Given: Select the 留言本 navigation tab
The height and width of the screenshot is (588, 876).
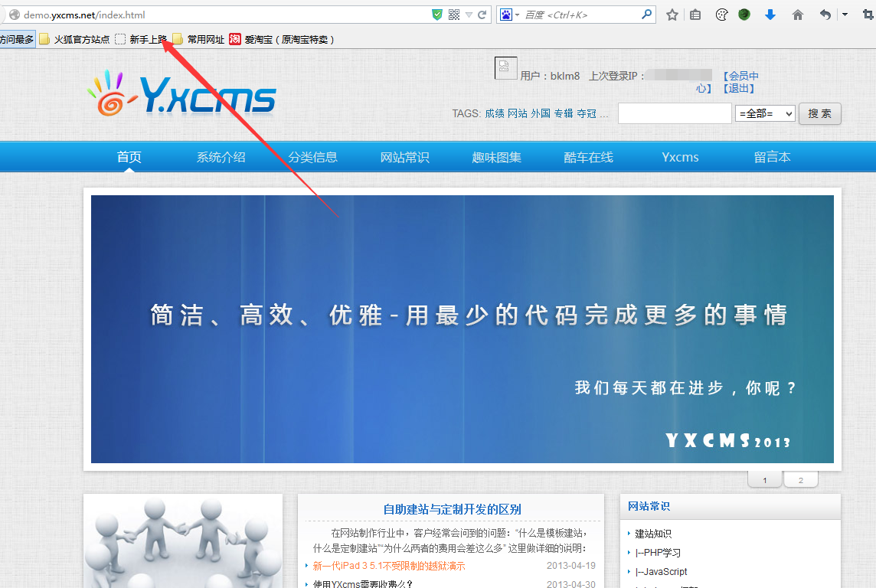Looking at the screenshot, I should [x=772, y=157].
